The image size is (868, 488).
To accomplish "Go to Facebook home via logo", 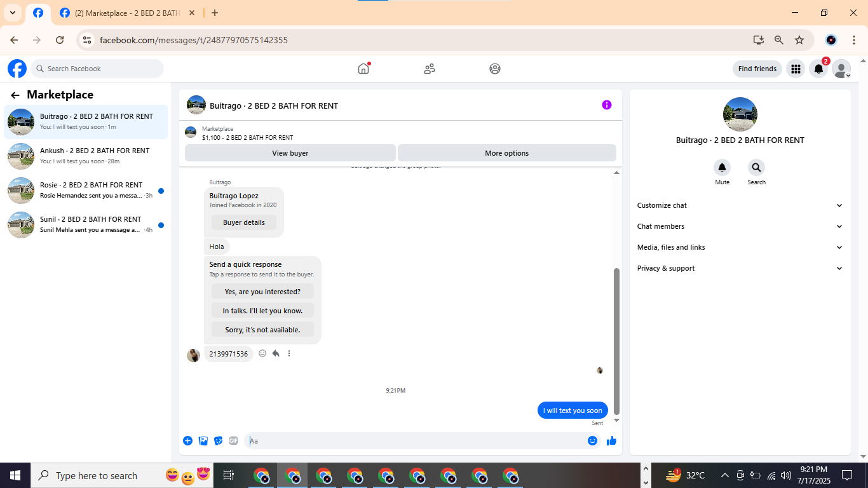I will 17,69.
